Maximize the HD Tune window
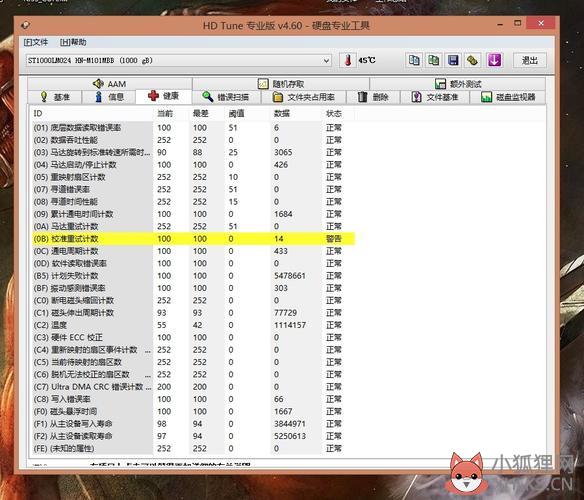Screen dimensions: 584x500 click(x=517, y=23)
